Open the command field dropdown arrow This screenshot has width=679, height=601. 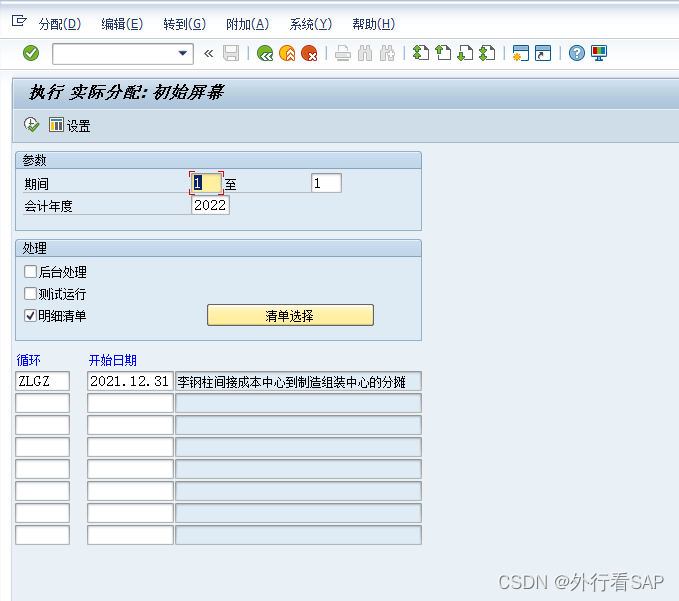click(183, 53)
